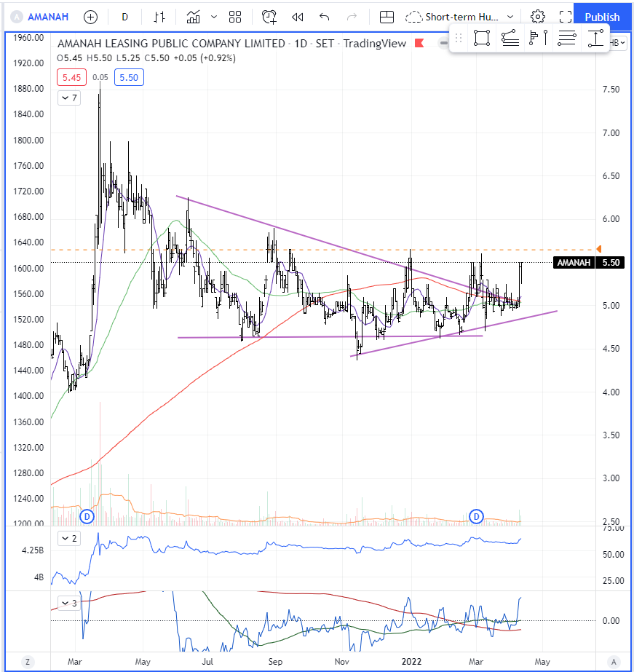Select the fixed range volume profile tool
634x672 pixels.
coord(538,38)
